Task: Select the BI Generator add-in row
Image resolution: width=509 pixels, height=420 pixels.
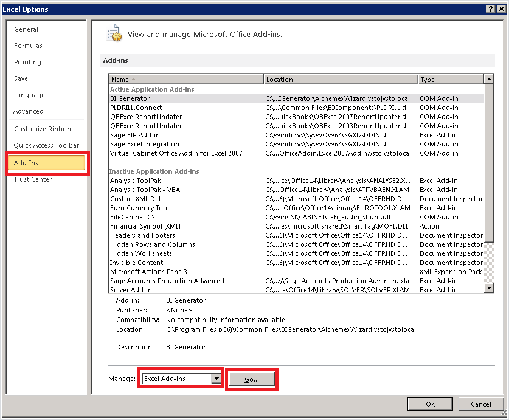Action: (296, 98)
